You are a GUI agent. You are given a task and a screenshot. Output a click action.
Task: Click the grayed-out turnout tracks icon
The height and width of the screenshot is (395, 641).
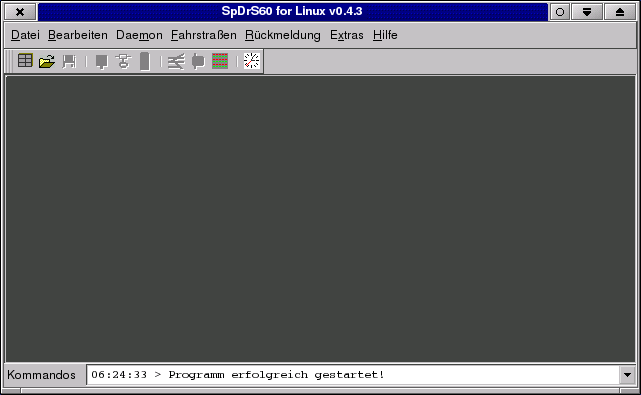(x=176, y=61)
